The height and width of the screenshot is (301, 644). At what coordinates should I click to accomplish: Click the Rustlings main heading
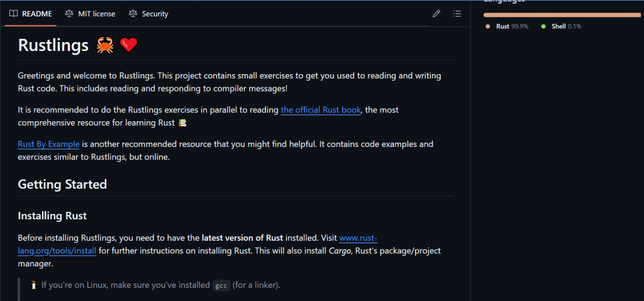pyautogui.click(x=53, y=45)
